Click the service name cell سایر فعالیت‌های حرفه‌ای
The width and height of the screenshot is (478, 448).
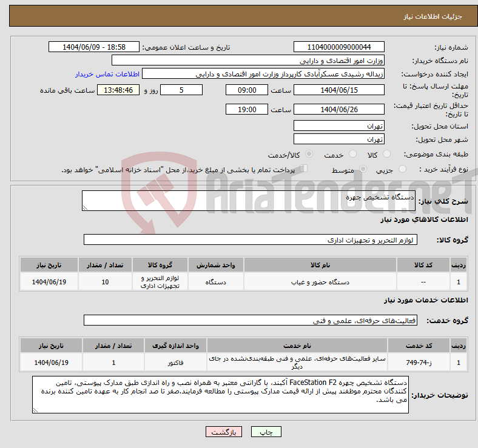[x=297, y=363]
